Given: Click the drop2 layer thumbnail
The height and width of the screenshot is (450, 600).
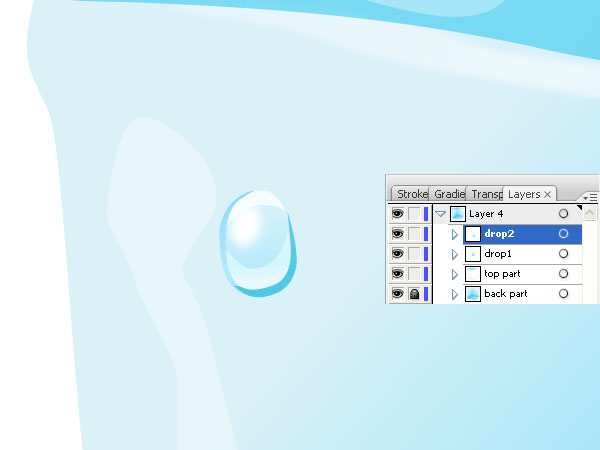Looking at the screenshot, I should click(473, 234).
